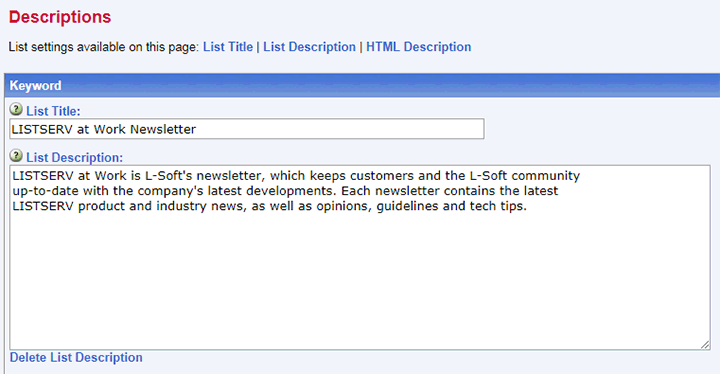Place cursor on "up-to-date" description line
This screenshot has height=374, width=720.
pos(285,191)
